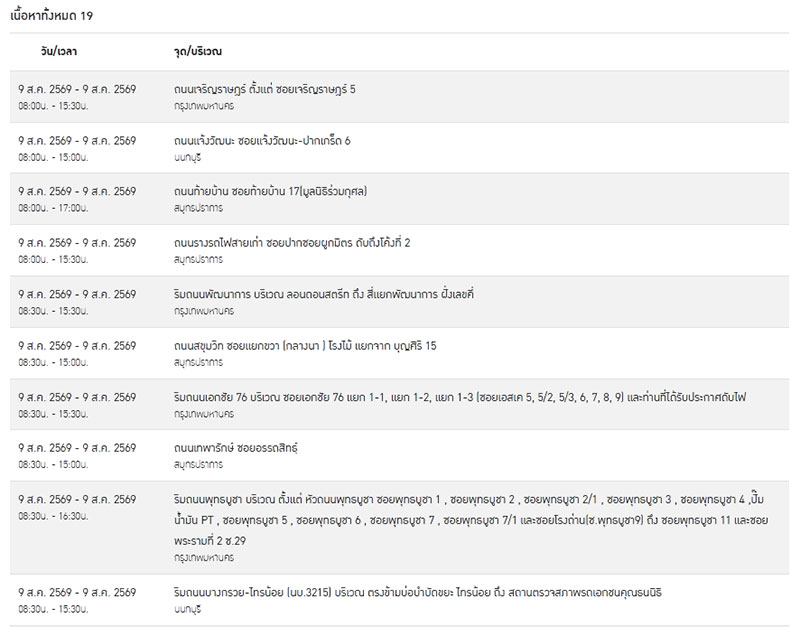The image size is (800, 627).
Task: Click สมุทรปราการ label under ถนนเทพารักษ์
Action: [198, 465]
